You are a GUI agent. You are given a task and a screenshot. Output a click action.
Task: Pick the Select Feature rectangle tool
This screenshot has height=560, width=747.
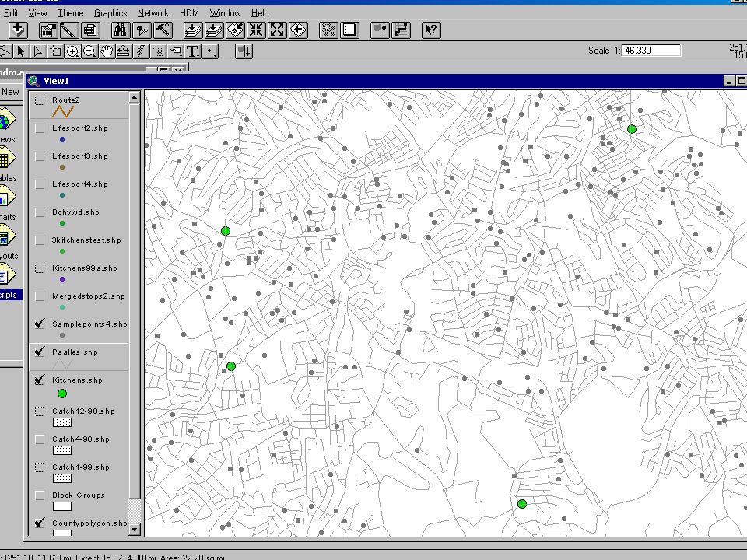[x=56, y=51]
